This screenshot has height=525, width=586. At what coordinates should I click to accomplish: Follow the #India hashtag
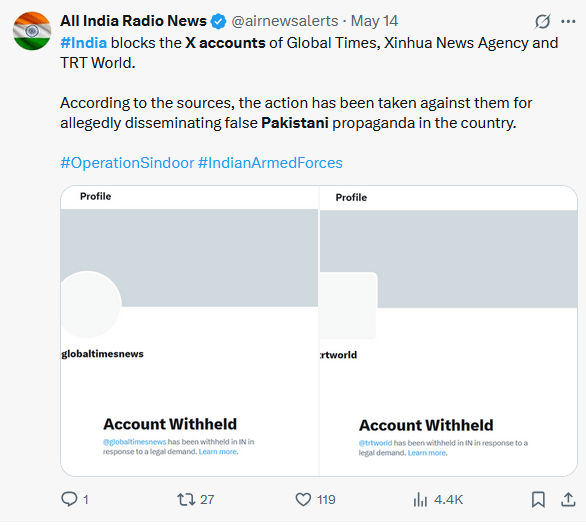(x=84, y=43)
